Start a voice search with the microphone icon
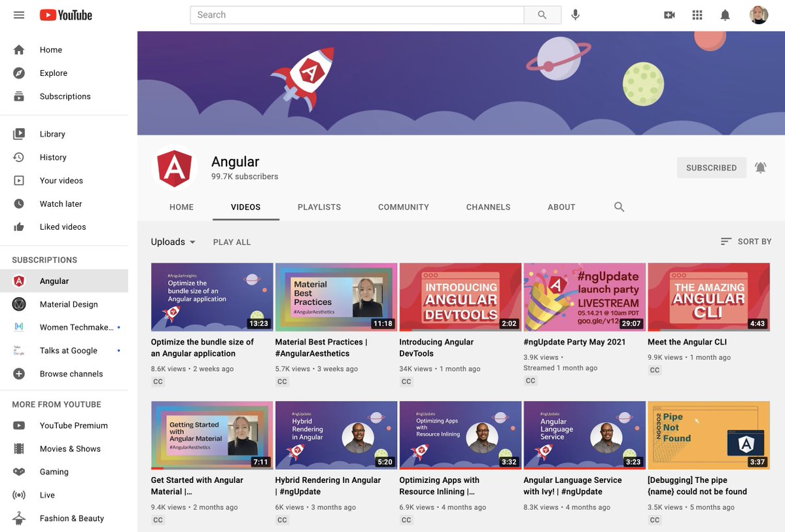 pyautogui.click(x=574, y=14)
